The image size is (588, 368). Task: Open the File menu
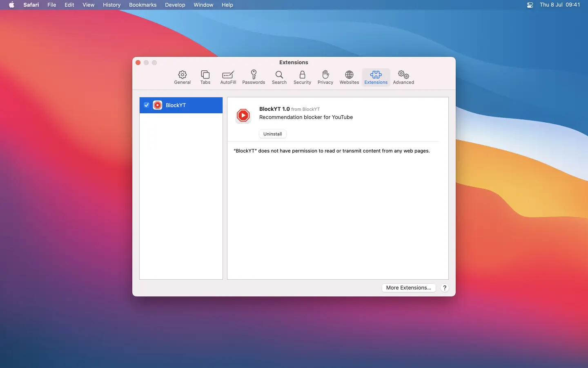click(x=51, y=5)
